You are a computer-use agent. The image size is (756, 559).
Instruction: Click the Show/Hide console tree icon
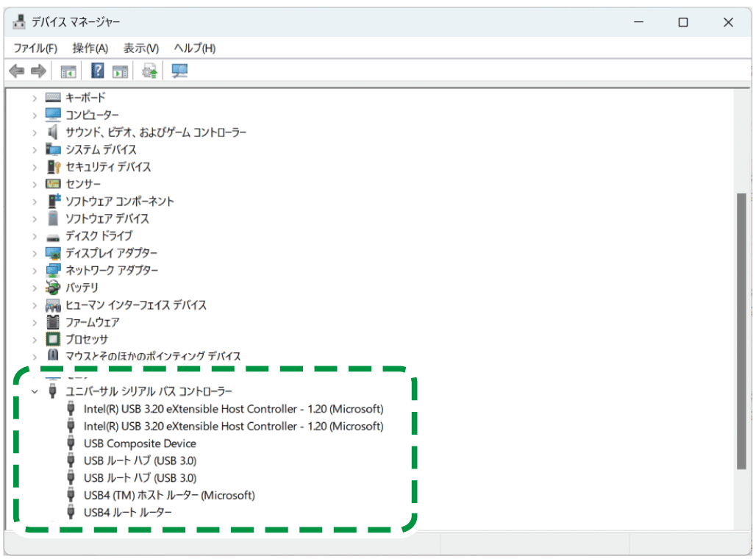[x=68, y=71]
